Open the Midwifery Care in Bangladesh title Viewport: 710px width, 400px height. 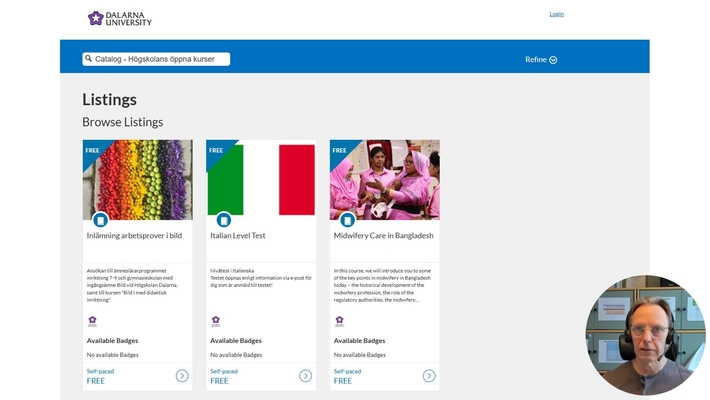(x=384, y=236)
